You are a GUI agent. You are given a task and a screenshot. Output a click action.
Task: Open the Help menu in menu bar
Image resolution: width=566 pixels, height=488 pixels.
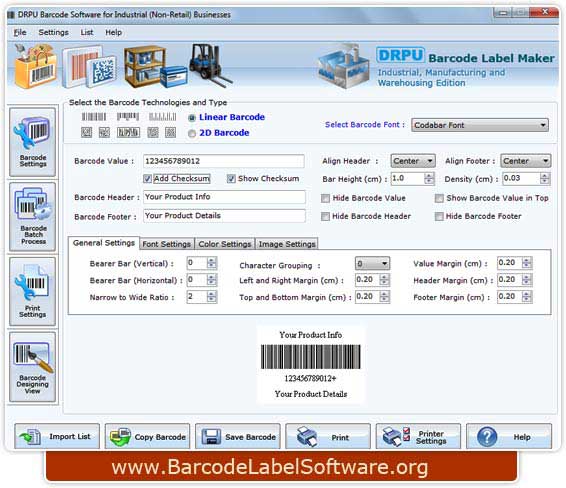[113, 32]
